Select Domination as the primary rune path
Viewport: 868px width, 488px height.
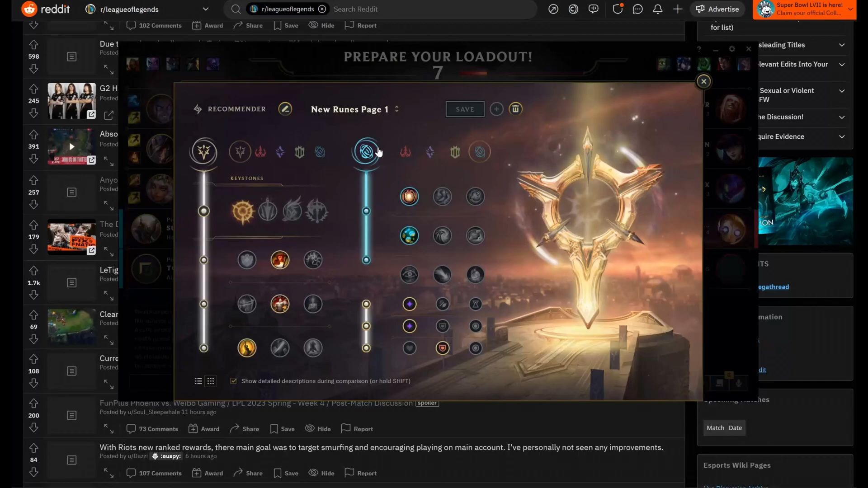tap(260, 152)
